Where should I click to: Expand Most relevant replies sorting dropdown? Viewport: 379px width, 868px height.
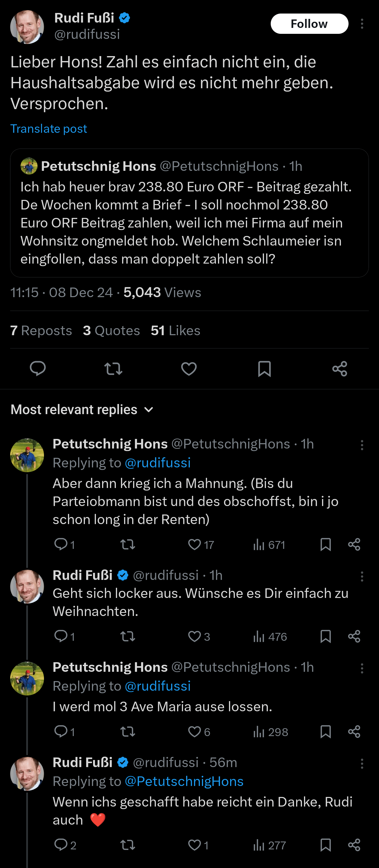click(82, 409)
